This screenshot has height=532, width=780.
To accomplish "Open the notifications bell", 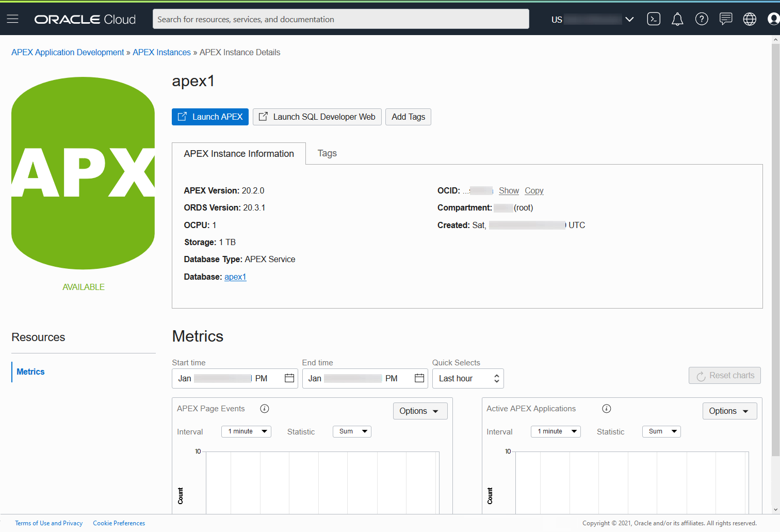I will tap(677, 19).
